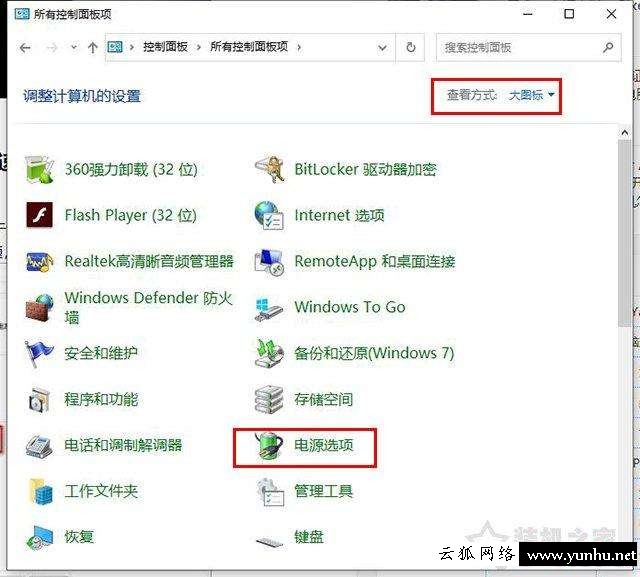Open the recent locations dropdown arrow
The width and height of the screenshot is (640, 577).
74,48
